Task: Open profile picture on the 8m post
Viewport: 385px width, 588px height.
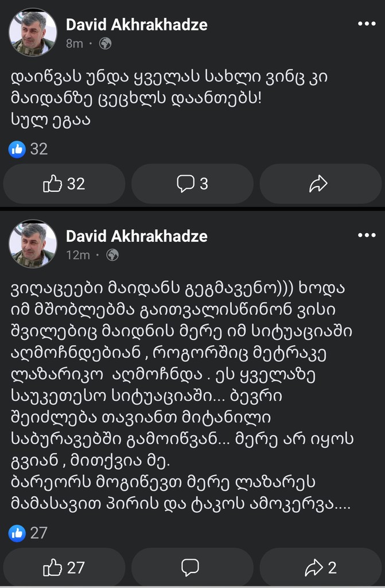Action: click(33, 33)
